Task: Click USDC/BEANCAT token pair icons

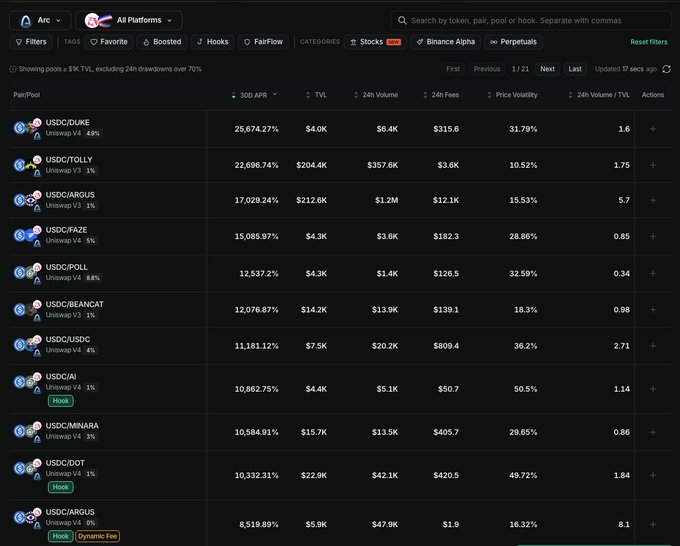Action: click(x=27, y=310)
